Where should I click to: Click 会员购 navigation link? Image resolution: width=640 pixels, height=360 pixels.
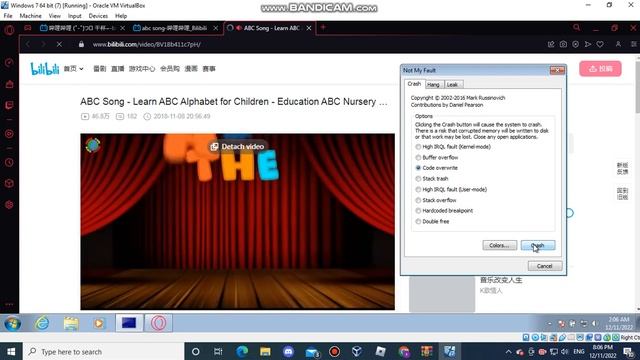[170, 69]
